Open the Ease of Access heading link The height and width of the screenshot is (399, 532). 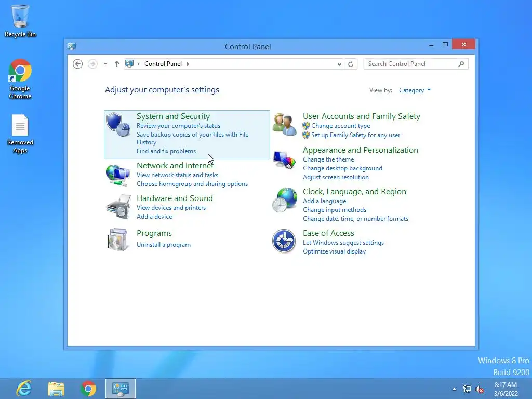click(x=328, y=233)
